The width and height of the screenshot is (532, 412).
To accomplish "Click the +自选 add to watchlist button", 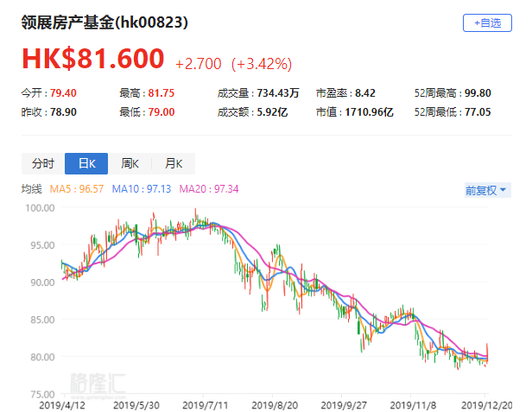I will (487, 23).
